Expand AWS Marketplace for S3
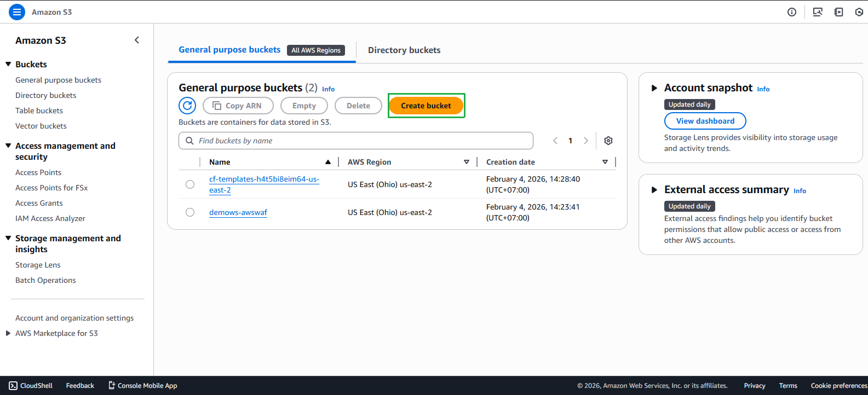868x395 pixels. click(x=8, y=333)
